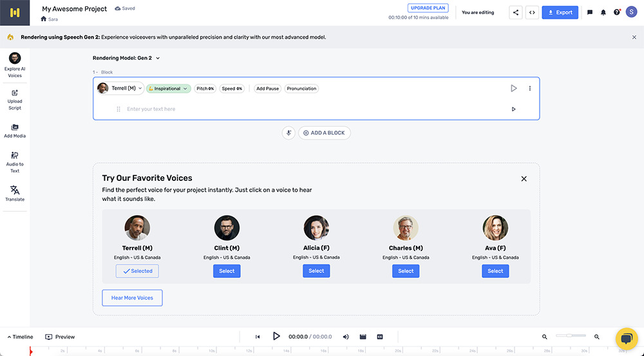Click the red playhead marker on timeline
This screenshot has width=644, height=356.
point(31,351)
